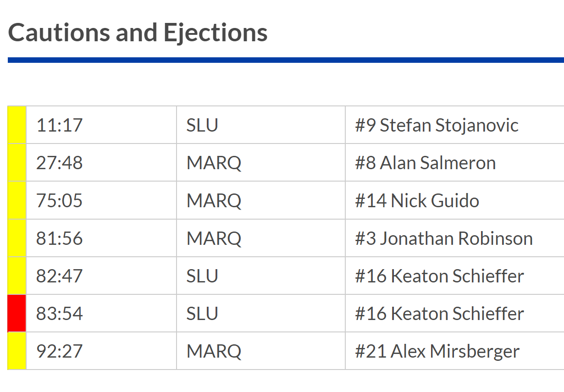Select #14 Nick Guido entry
564x392 pixels.
point(417,201)
